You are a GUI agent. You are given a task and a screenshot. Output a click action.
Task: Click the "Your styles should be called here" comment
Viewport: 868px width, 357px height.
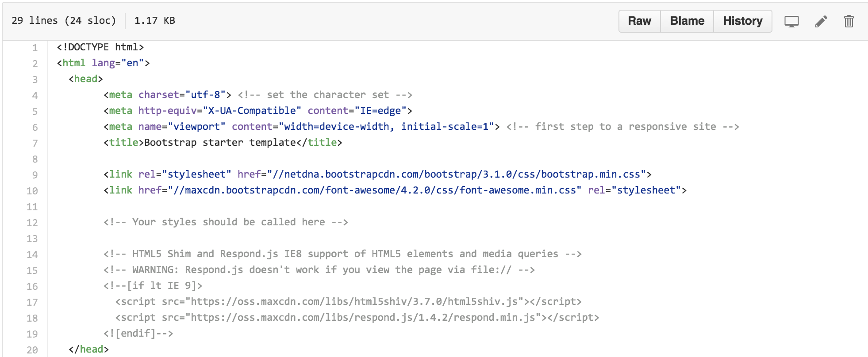pos(226,222)
